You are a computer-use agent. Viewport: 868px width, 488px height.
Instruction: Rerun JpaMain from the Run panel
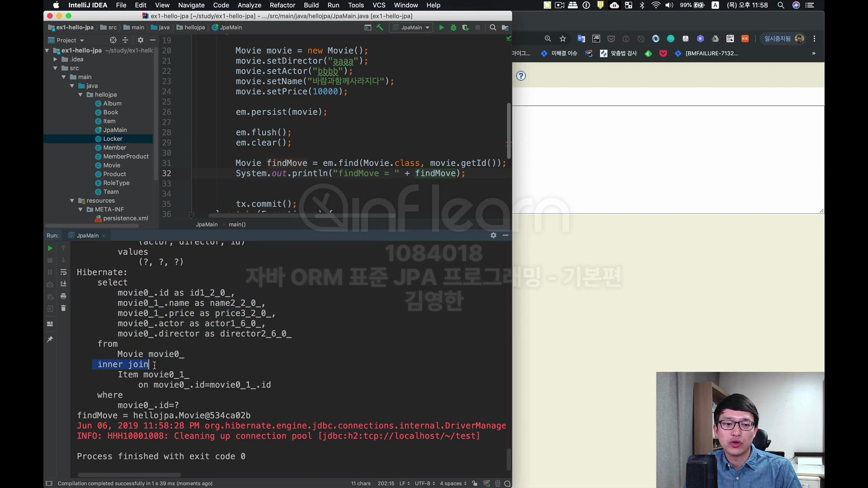[x=50, y=248]
